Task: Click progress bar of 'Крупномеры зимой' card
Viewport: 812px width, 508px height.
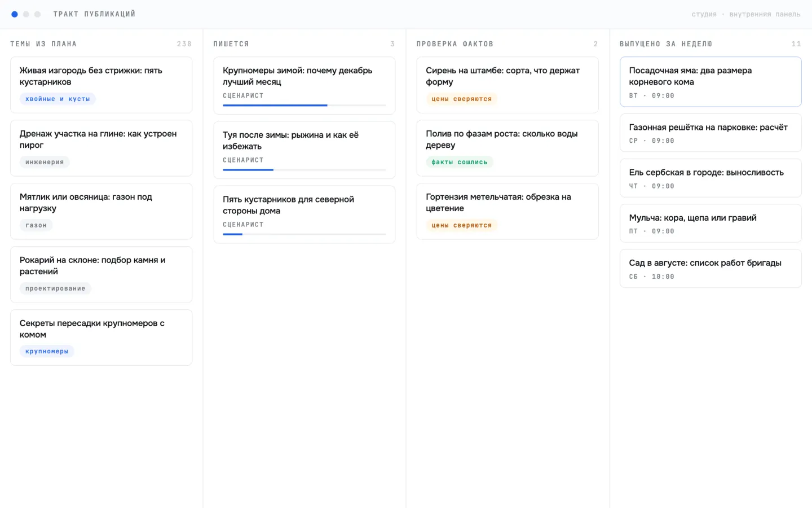Action: (304, 105)
